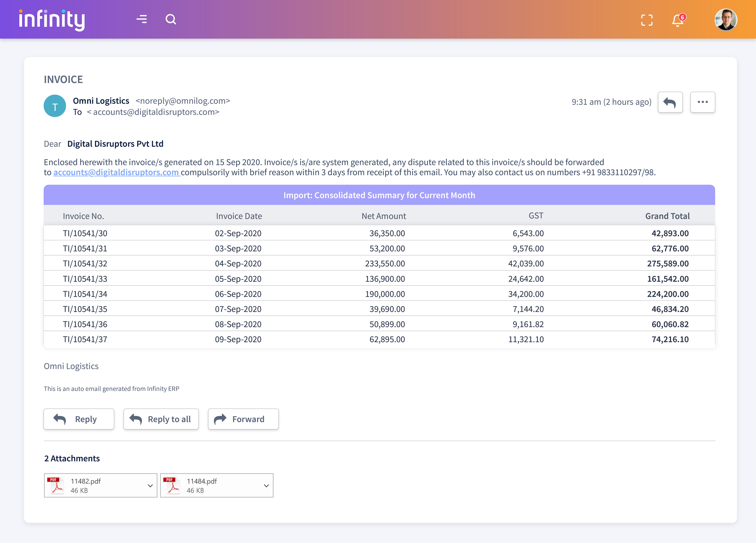Click the Grand Total column header
756x543 pixels.
click(667, 216)
